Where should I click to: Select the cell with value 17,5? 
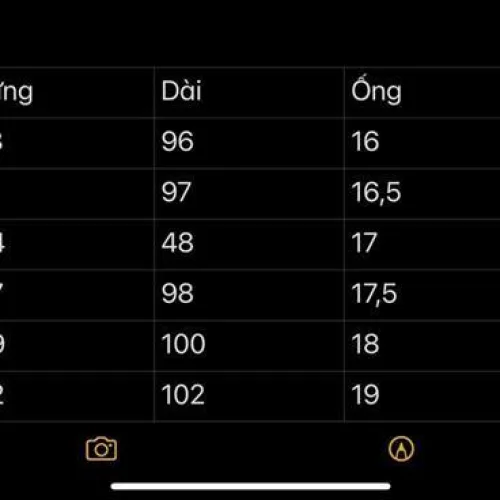[x=422, y=295]
